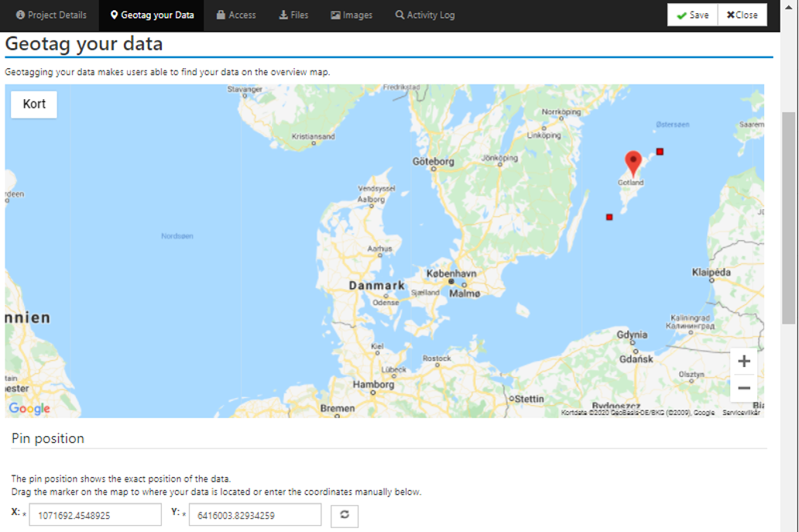Click the Göteborg label on the map
Viewport: 799px width, 532px height.
coord(433,162)
